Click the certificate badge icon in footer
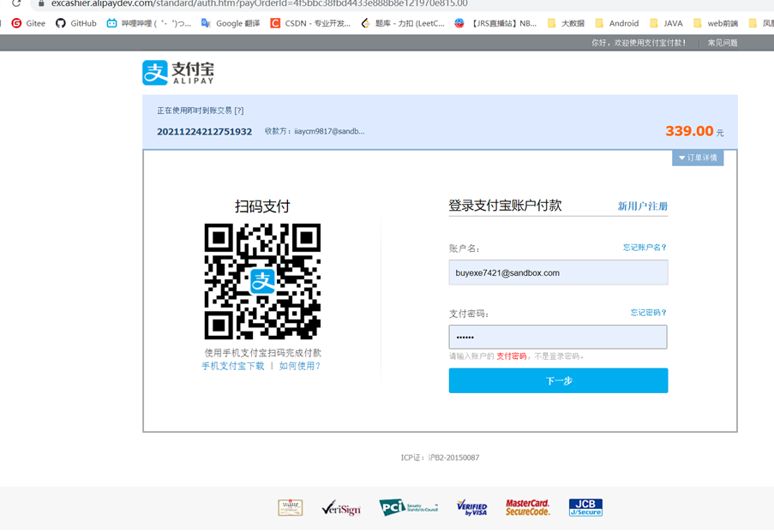This screenshot has width=774, height=532. [x=291, y=507]
